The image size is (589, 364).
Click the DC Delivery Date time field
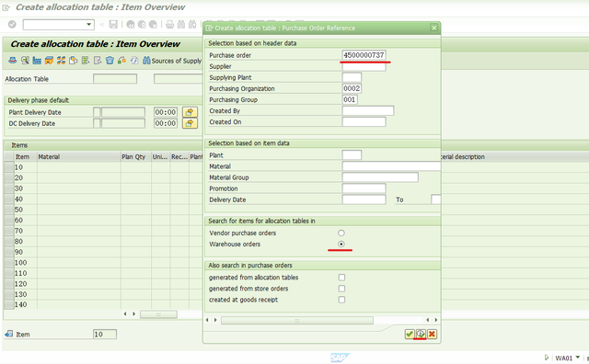coord(166,123)
